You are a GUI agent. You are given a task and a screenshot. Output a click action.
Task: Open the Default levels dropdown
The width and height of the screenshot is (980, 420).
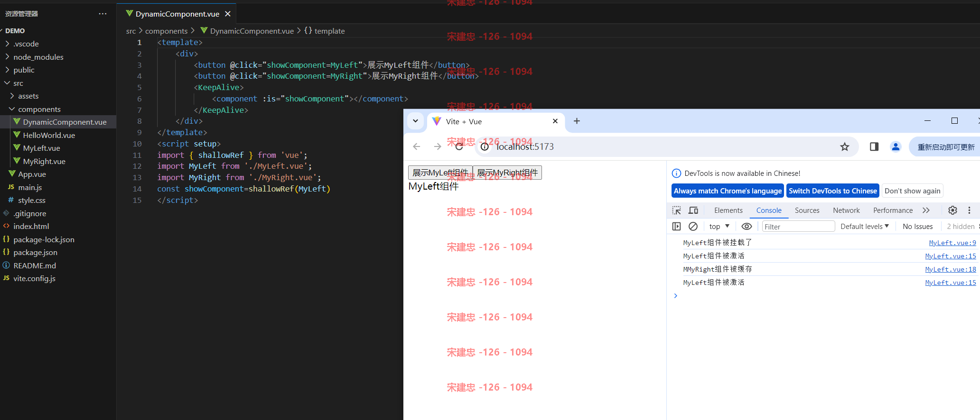coord(864,227)
